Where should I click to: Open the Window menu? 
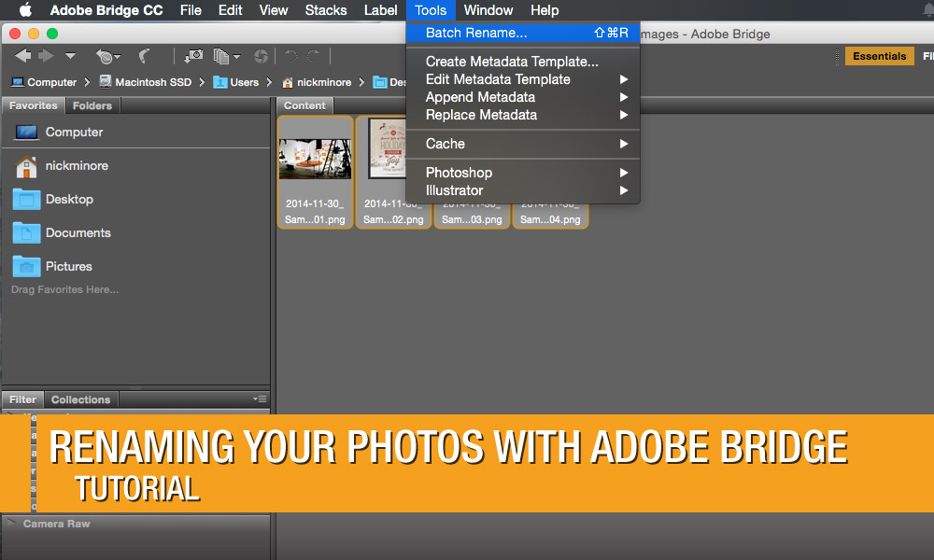(x=488, y=10)
